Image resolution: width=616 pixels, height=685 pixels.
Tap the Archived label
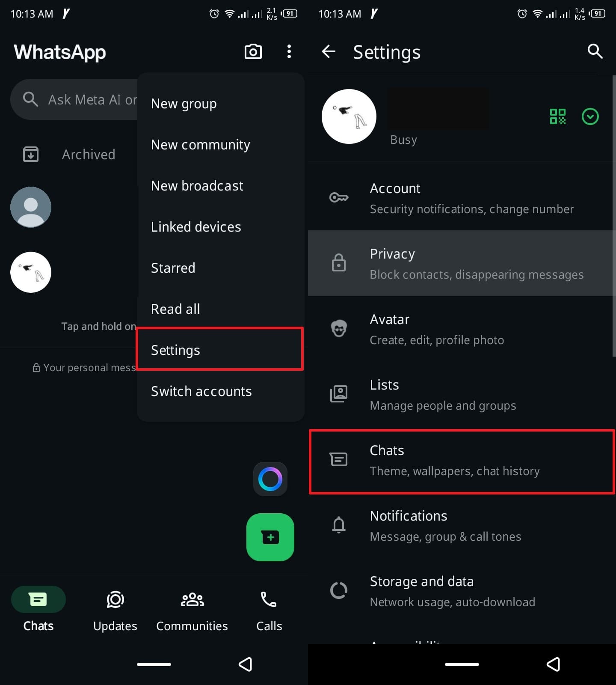[x=89, y=155]
